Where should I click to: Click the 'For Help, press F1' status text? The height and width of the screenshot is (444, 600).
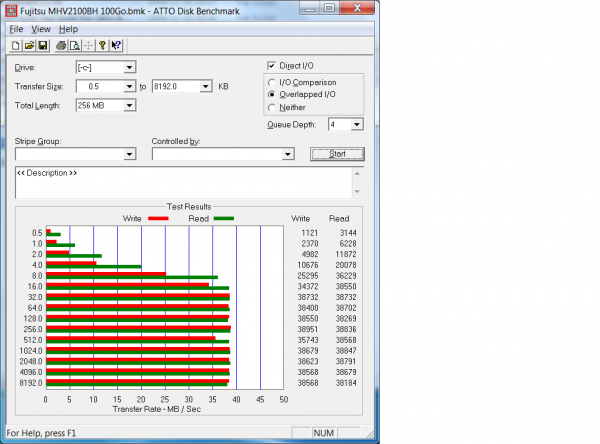click(41, 433)
